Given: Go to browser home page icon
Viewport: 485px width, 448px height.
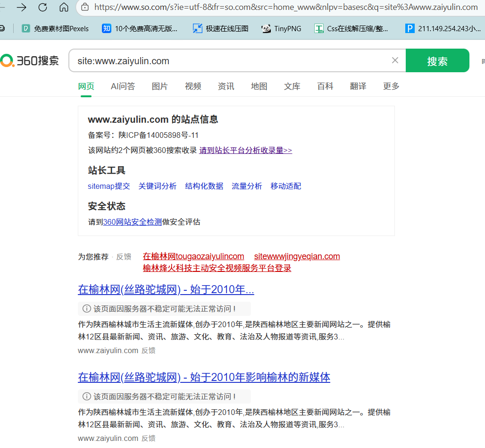Looking at the screenshot, I should point(64,7).
